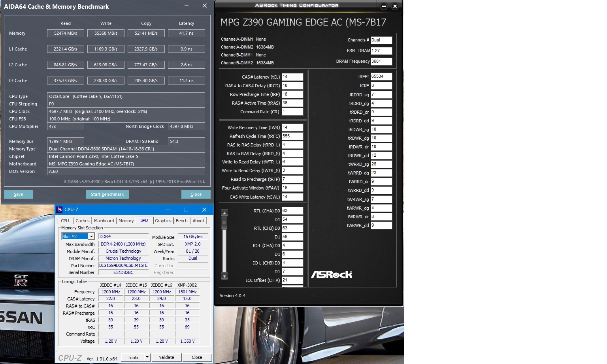Click the XMP-3002 frequency 1501 MHz cell
Screen dimensions: 607x364
click(x=187, y=292)
